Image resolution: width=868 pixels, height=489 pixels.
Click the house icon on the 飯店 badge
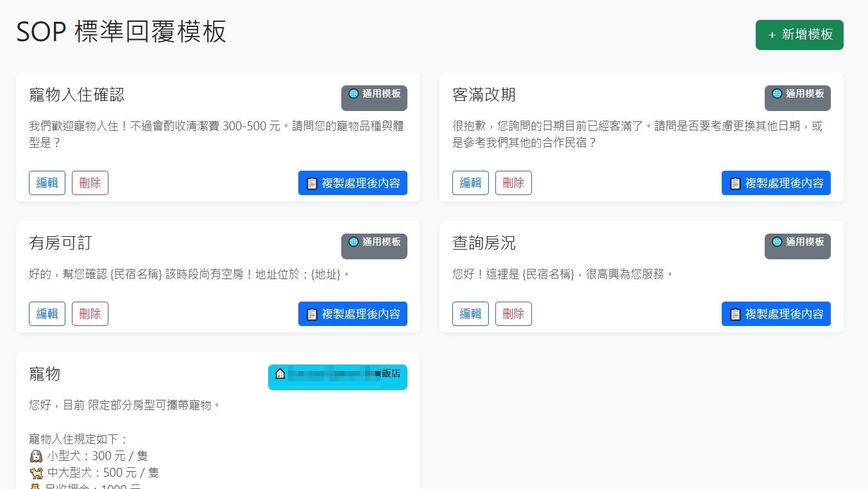(280, 373)
